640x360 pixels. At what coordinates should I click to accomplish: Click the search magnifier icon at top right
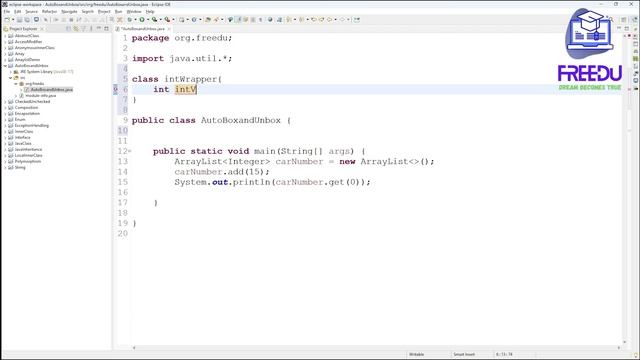coord(611,20)
